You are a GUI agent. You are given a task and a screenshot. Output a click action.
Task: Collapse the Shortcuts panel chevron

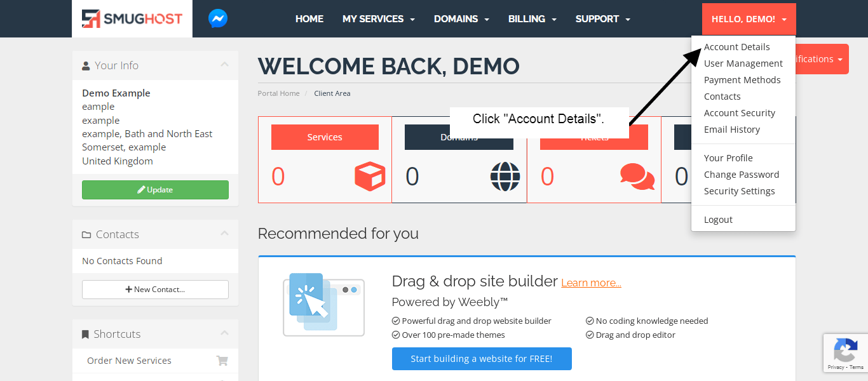pos(224,333)
